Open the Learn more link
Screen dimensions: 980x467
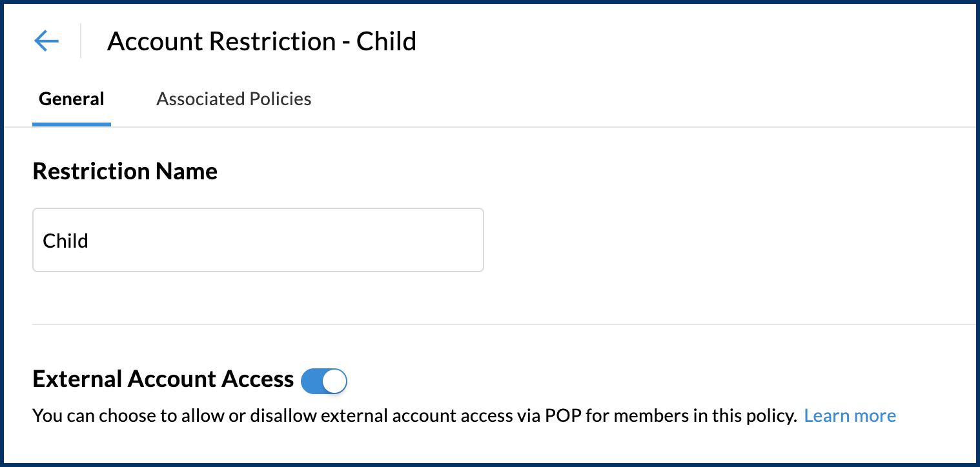click(x=850, y=416)
